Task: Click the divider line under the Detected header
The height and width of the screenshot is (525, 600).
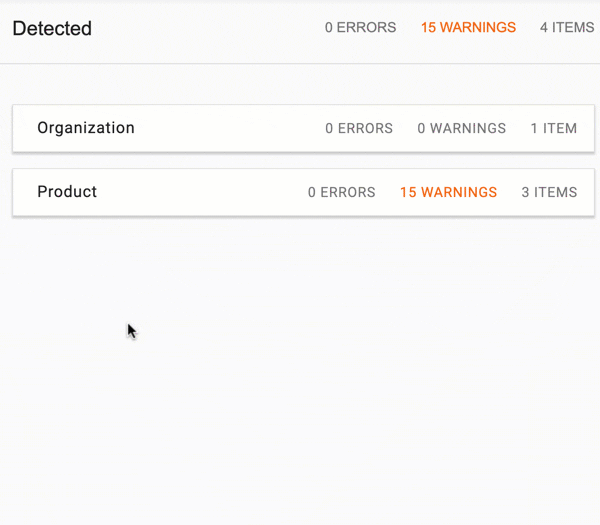Action: point(300,64)
